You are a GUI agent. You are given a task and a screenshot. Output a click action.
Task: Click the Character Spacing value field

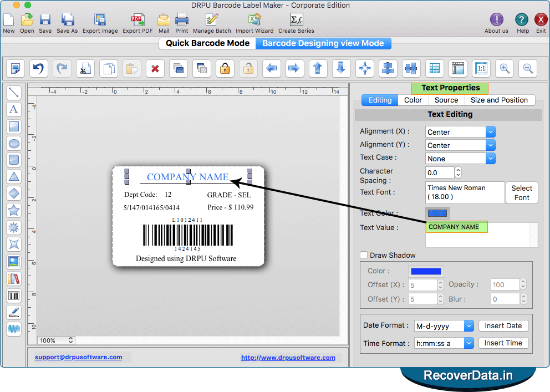tap(440, 172)
